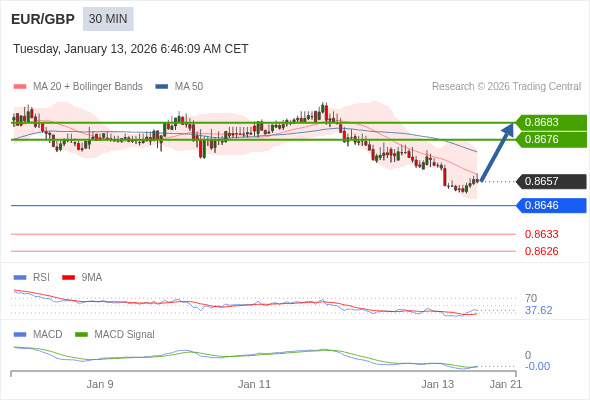Click the RSI level 70 axis label
The width and height of the screenshot is (590, 400).
[531, 298]
